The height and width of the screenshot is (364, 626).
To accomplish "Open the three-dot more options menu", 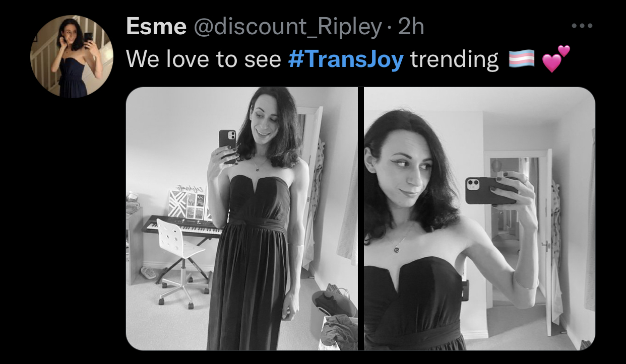I will (583, 26).
